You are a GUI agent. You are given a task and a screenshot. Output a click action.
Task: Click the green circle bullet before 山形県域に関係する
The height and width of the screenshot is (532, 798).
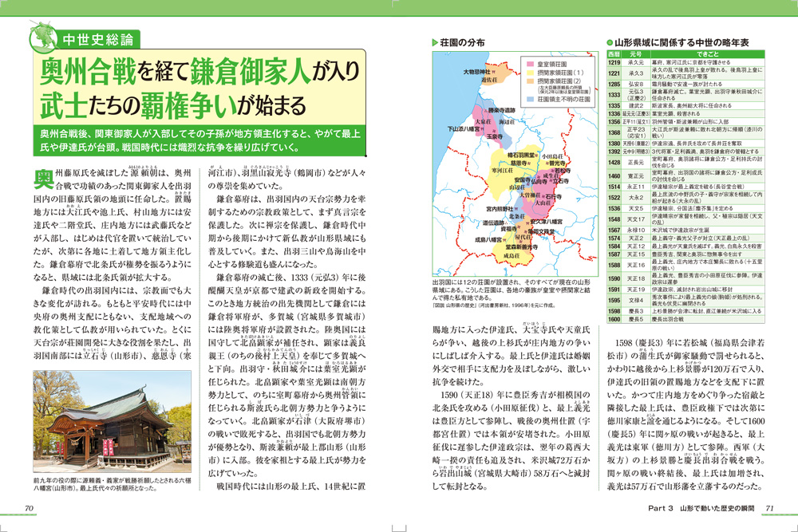click(x=610, y=43)
